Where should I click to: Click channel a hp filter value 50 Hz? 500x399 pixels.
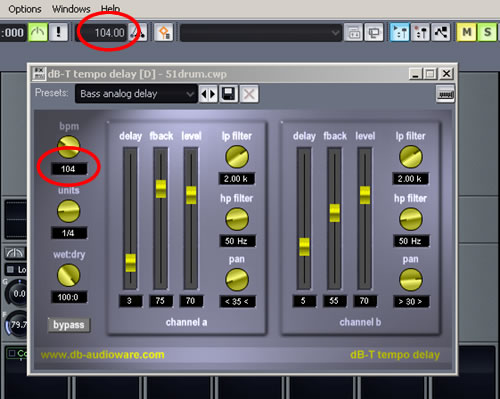tap(237, 241)
